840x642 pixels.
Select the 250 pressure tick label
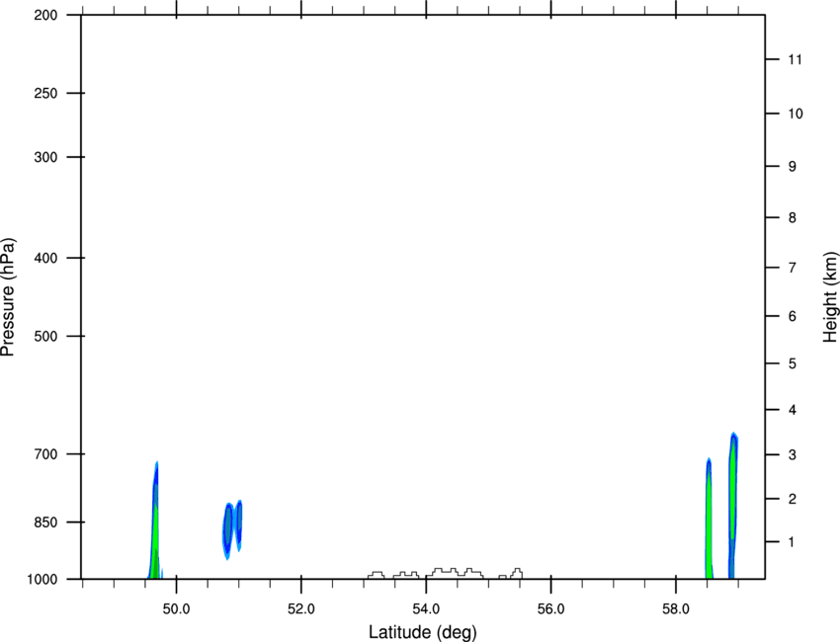click(45, 93)
